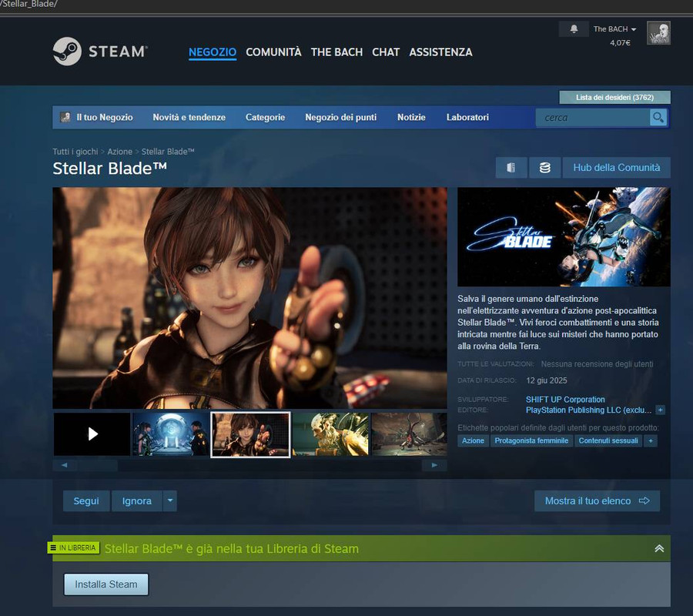Screen dimensions: 693x616
Task: Click the Azione tag
Action: pyautogui.click(x=473, y=440)
